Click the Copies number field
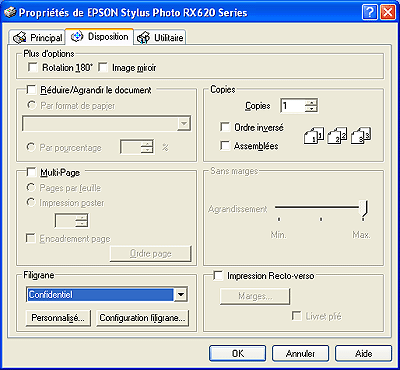 [x=293, y=106]
